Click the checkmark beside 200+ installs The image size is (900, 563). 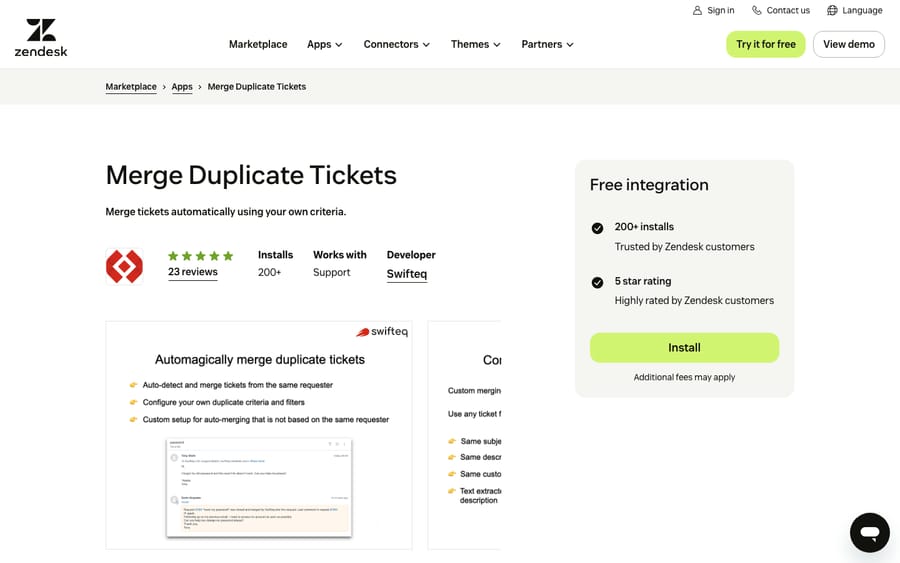[597, 228]
